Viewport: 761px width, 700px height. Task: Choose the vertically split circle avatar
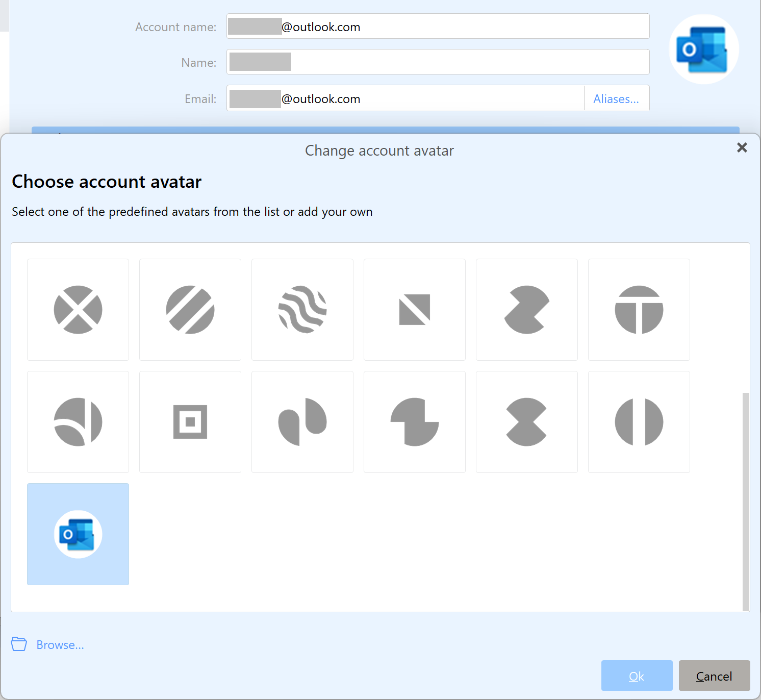[x=639, y=422]
